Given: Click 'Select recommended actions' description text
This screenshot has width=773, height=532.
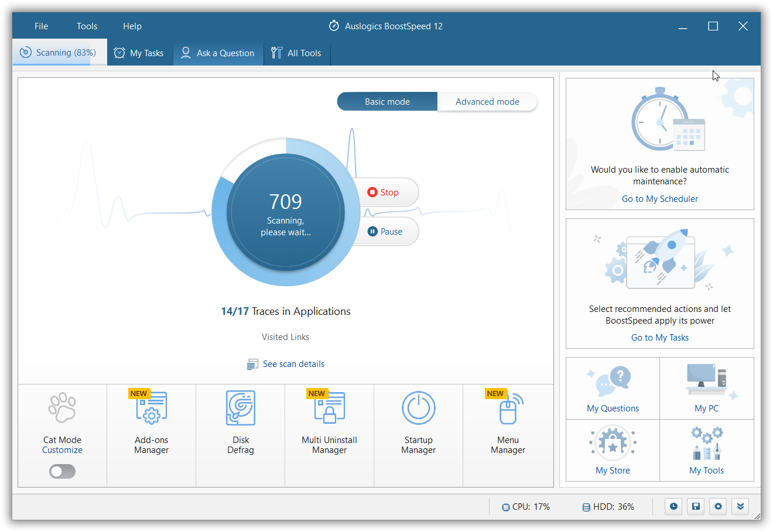Looking at the screenshot, I should pyautogui.click(x=660, y=315).
